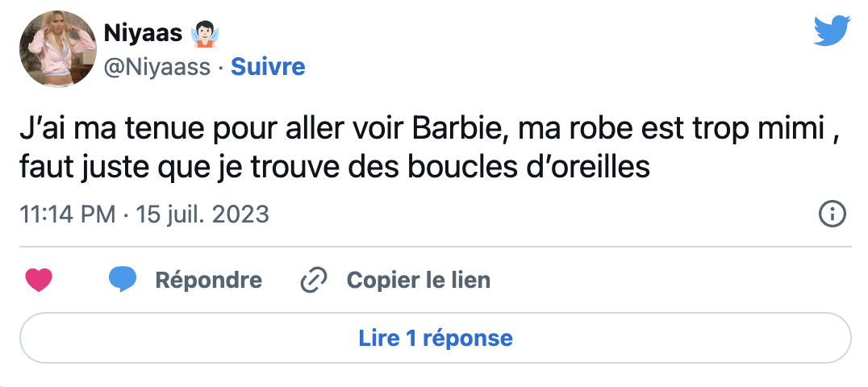Open the Niyaas profile picture
The width and height of the screenshot is (868, 387).
(x=56, y=49)
